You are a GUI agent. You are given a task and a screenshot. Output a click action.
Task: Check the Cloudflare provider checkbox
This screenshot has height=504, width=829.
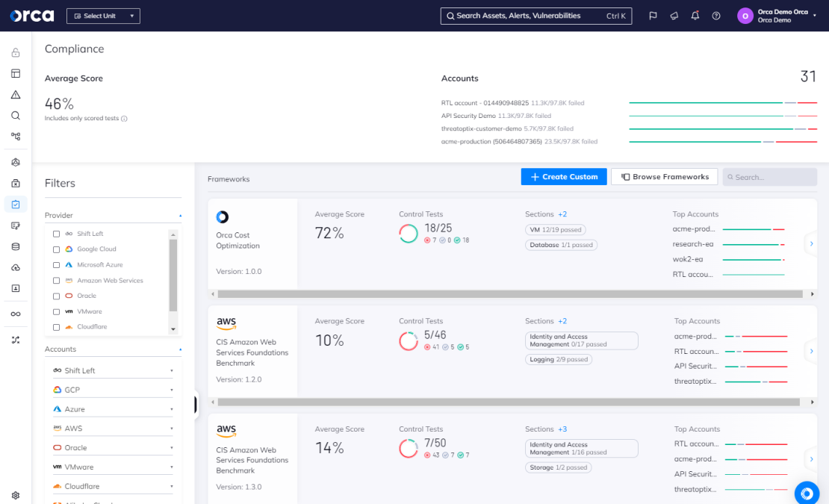pyautogui.click(x=56, y=327)
